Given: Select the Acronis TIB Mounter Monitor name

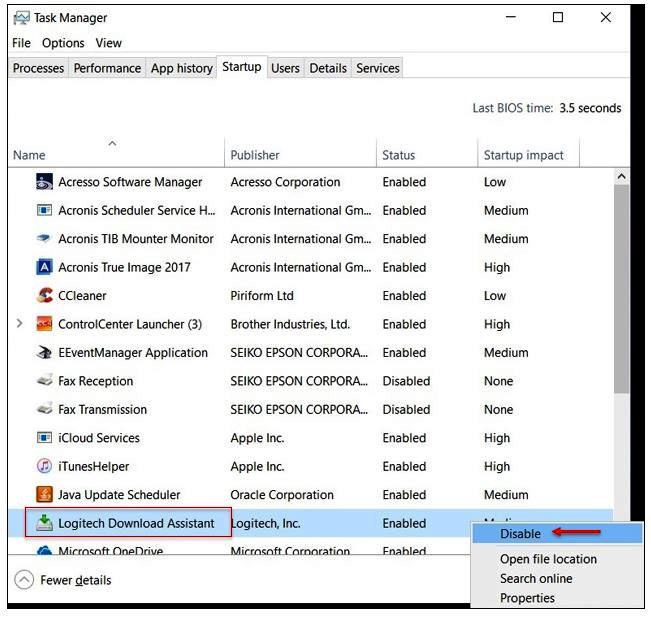Looking at the screenshot, I should [136, 239].
